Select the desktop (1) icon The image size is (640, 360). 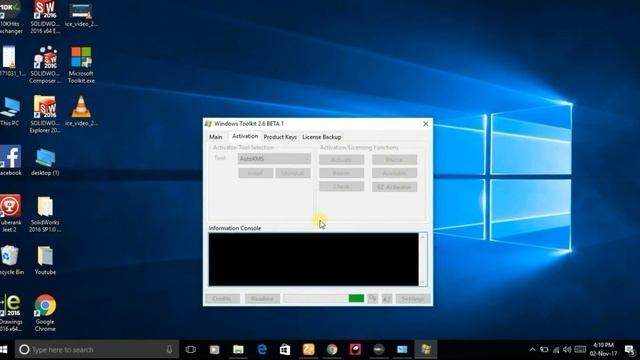[45, 161]
